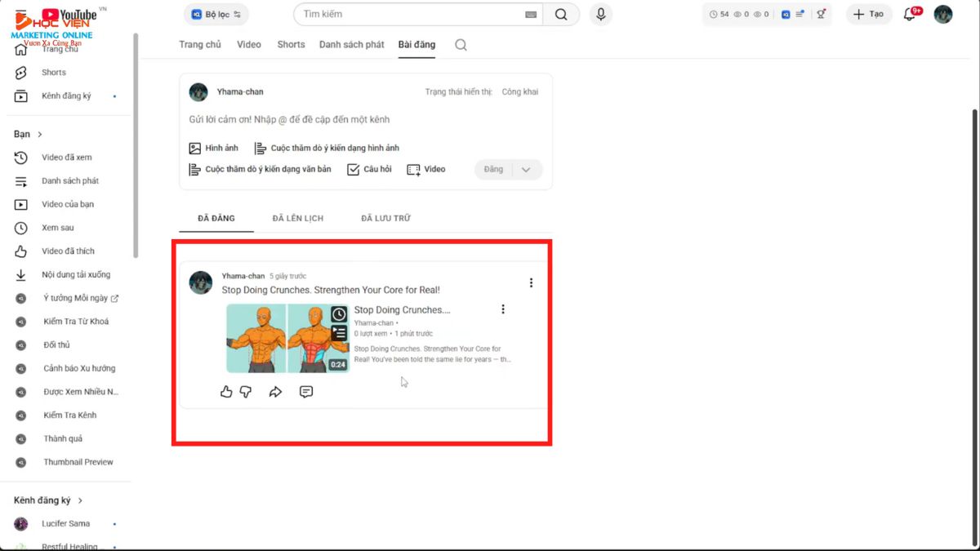Open the three-dot menu on the post
Viewport: 980px width, 551px height.
pyautogui.click(x=532, y=282)
